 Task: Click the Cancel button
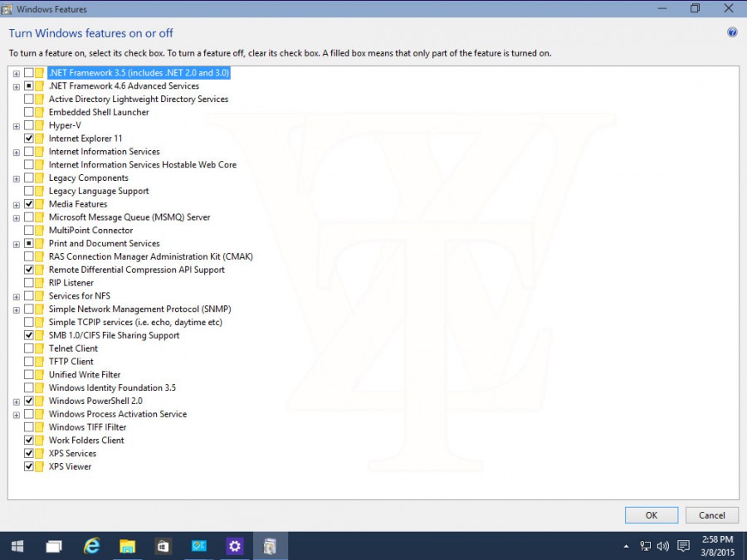point(712,515)
